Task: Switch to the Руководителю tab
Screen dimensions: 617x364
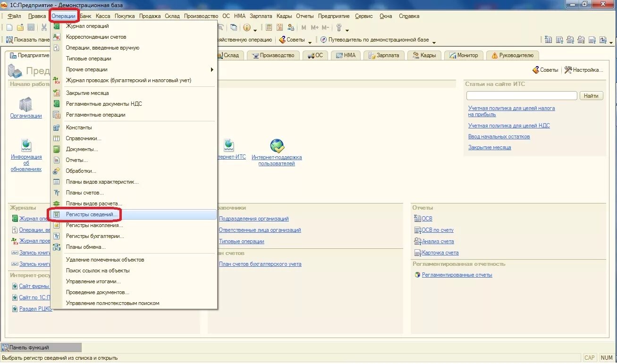Action: click(513, 55)
